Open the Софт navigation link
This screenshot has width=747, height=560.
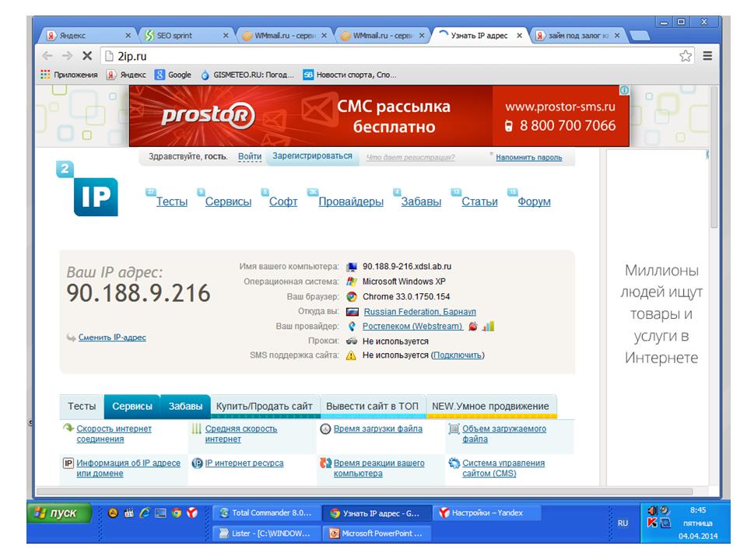[283, 201]
